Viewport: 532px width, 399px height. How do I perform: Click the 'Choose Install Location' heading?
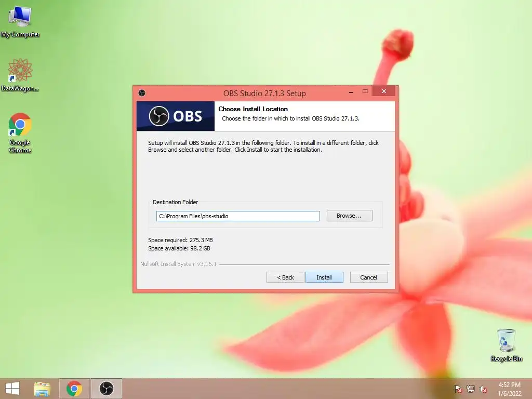tap(253, 109)
